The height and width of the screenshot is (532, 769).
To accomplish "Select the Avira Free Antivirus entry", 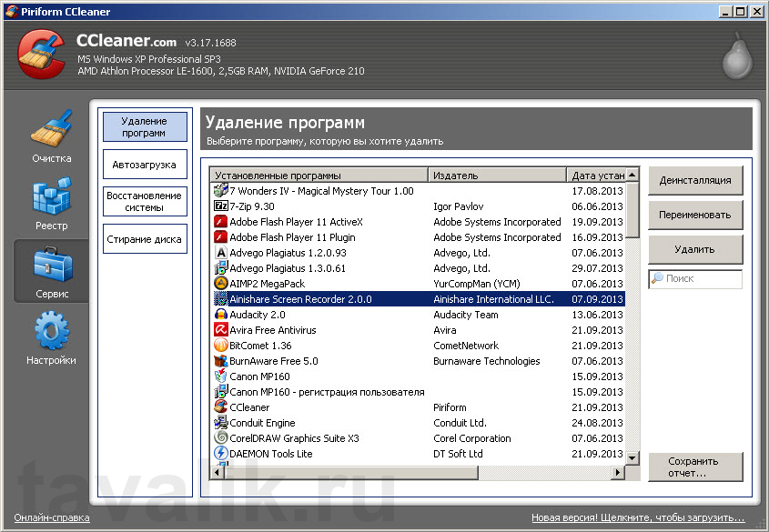I will tap(419, 330).
